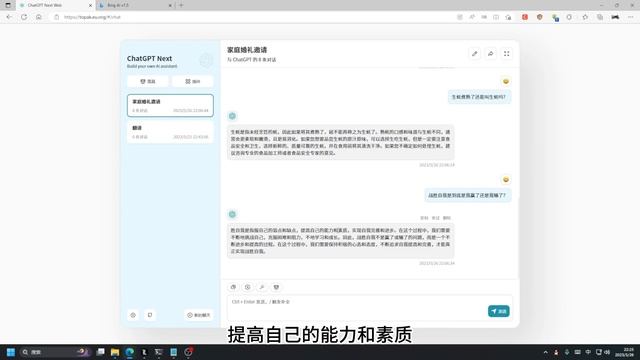Open settings gear icon in sidebar bottom
640x360 pixels.
[x=133, y=315]
